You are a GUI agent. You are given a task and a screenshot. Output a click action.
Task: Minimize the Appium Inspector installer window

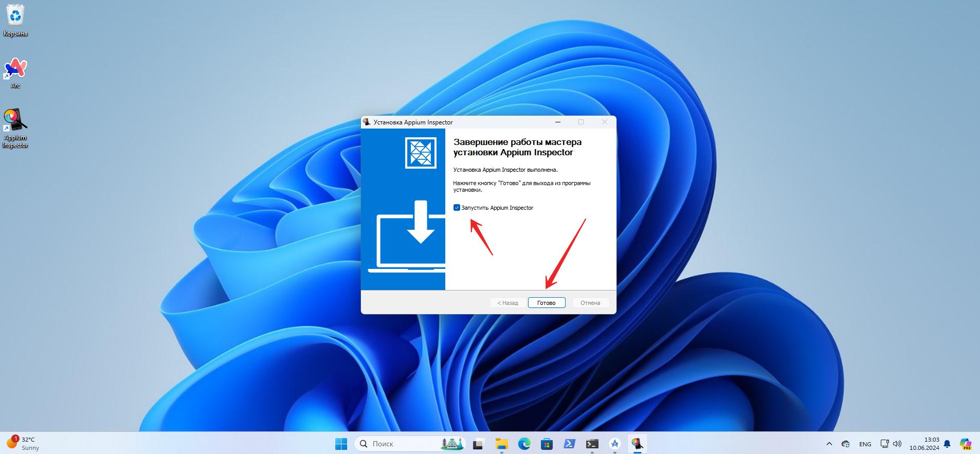558,122
